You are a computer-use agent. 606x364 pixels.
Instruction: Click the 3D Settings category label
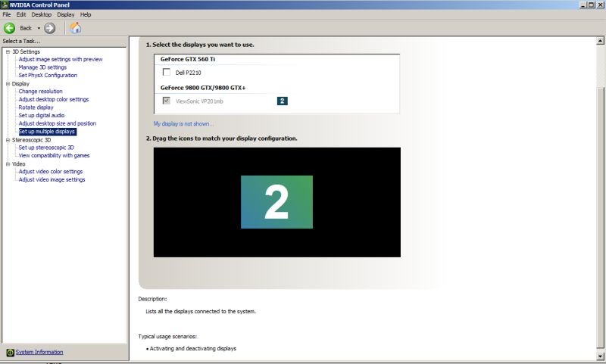pos(26,51)
